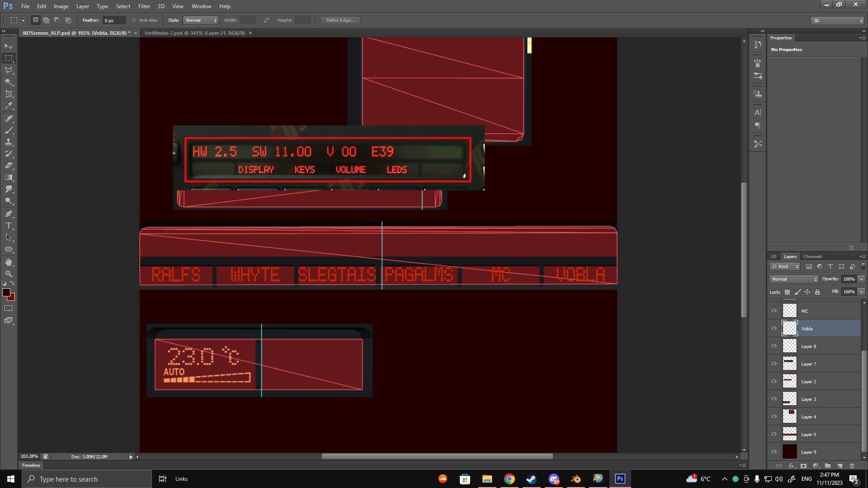The height and width of the screenshot is (488, 868).
Task: Switch to Untitledss-7.psd document tab
Action: [x=194, y=33]
